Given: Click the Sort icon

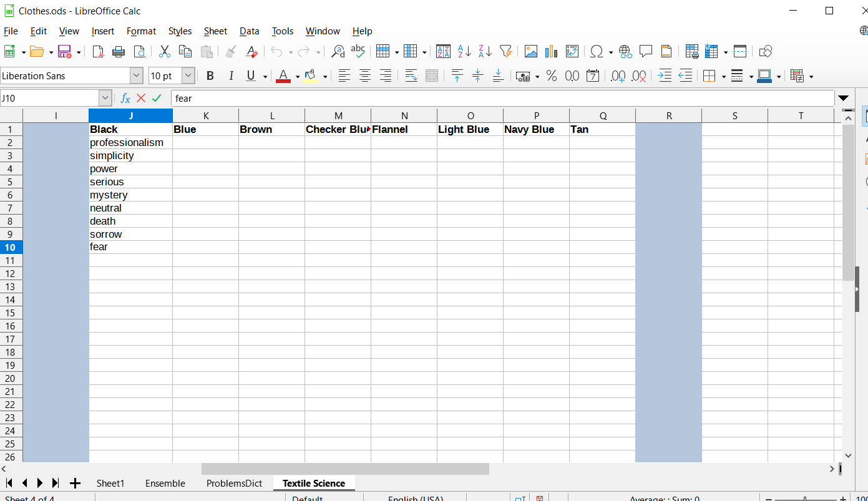Looking at the screenshot, I should (x=444, y=52).
